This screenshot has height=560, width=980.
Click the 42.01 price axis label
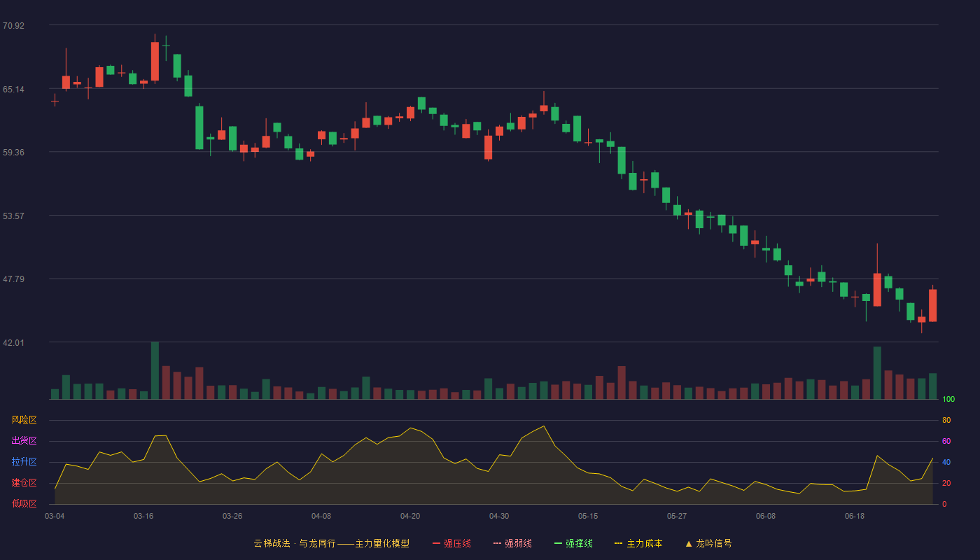click(x=13, y=343)
